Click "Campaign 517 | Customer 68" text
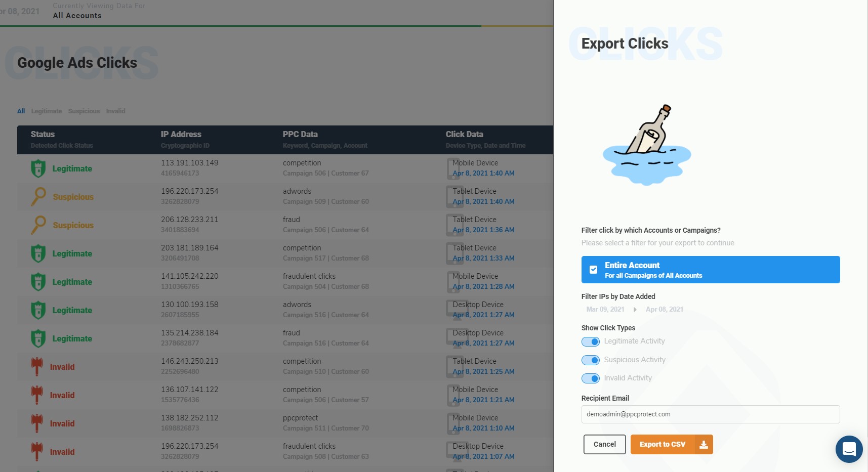Screen dimensions: 868x472 click(x=326, y=259)
